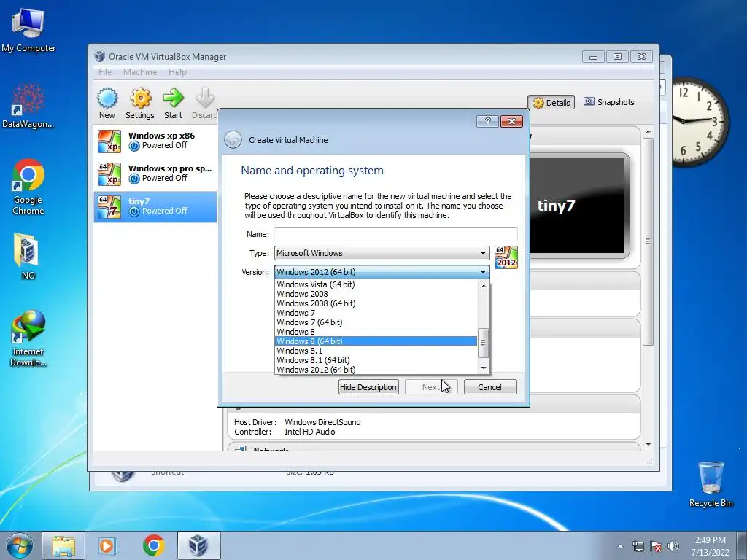Screen dimensions: 747x560
Task: Open media player taskbar icon
Action: pyautogui.click(x=107, y=545)
